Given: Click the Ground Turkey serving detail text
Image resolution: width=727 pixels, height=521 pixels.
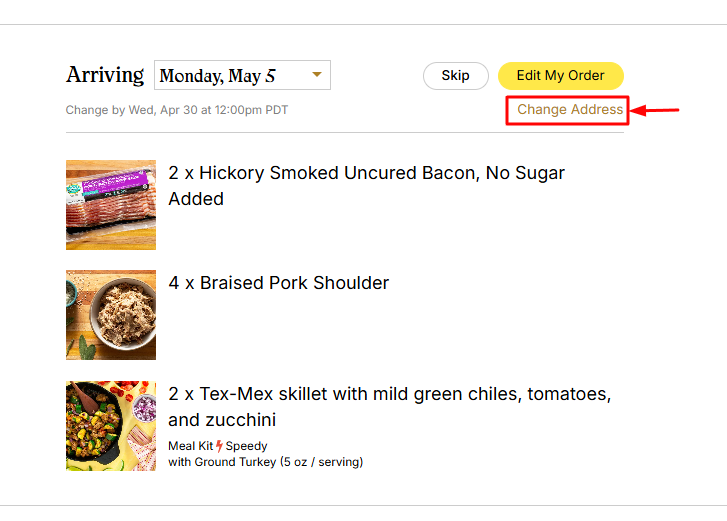Looking at the screenshot, I should pos(266,462).
